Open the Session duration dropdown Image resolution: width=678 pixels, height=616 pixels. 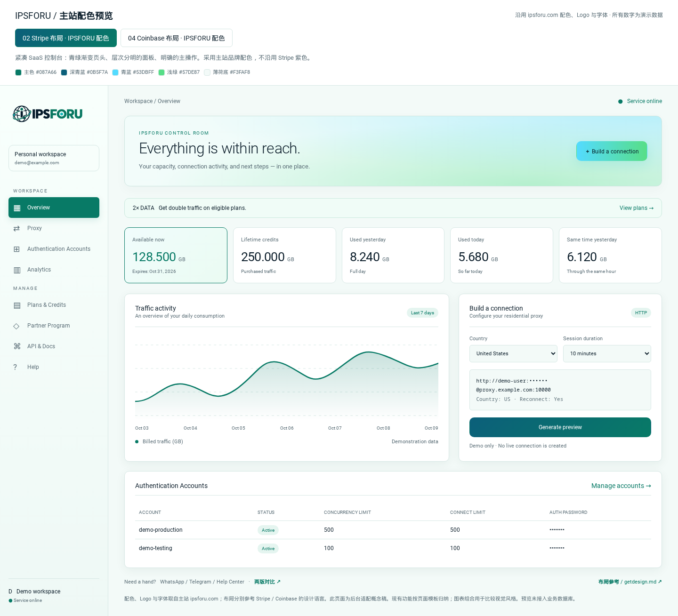click(607, 354)
